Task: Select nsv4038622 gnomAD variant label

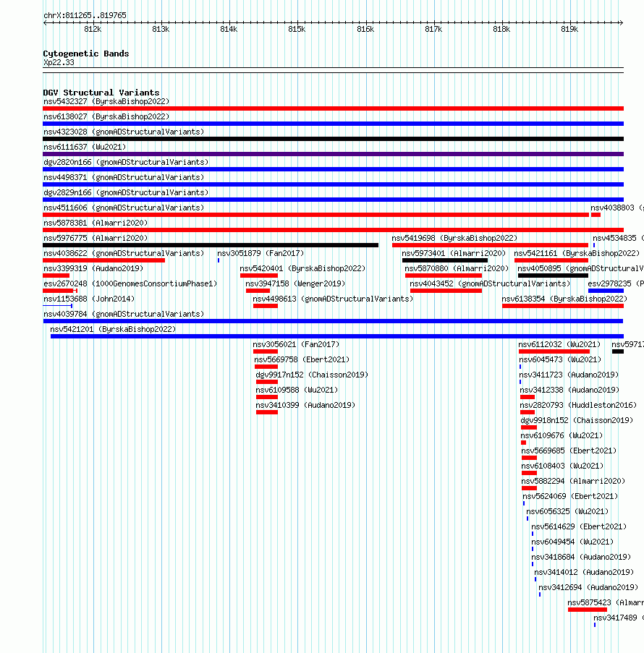Action: [x=124, y=254]
